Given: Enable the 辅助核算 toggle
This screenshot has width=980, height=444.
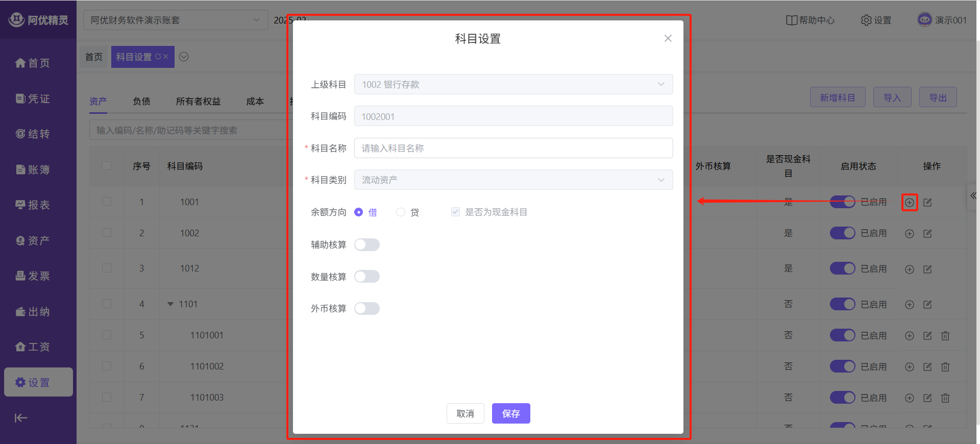Looking at the screenshot, I should (367, 245).
